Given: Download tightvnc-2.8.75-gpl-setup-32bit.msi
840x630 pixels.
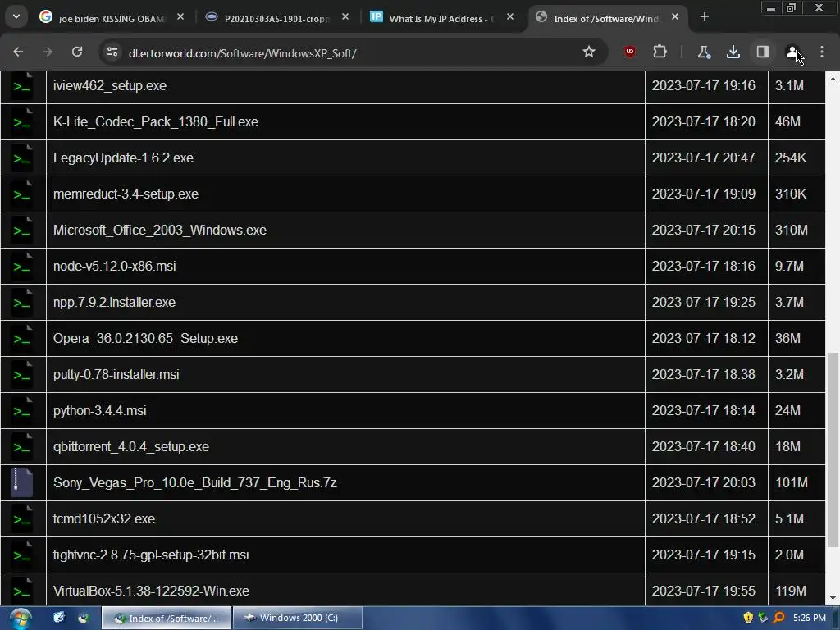Looking at the screenshot, I should [151, 555].
